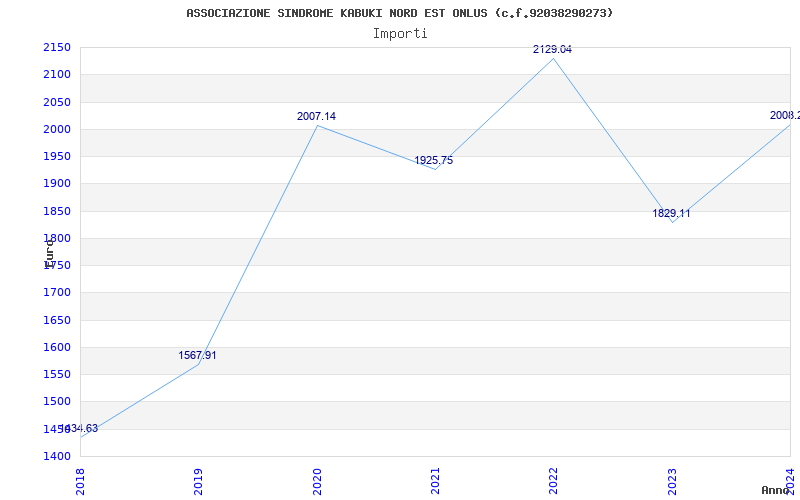Viewport: 800px width, 500px height.
Task: Click the x-axis year 2022
Action: point(554,482)
